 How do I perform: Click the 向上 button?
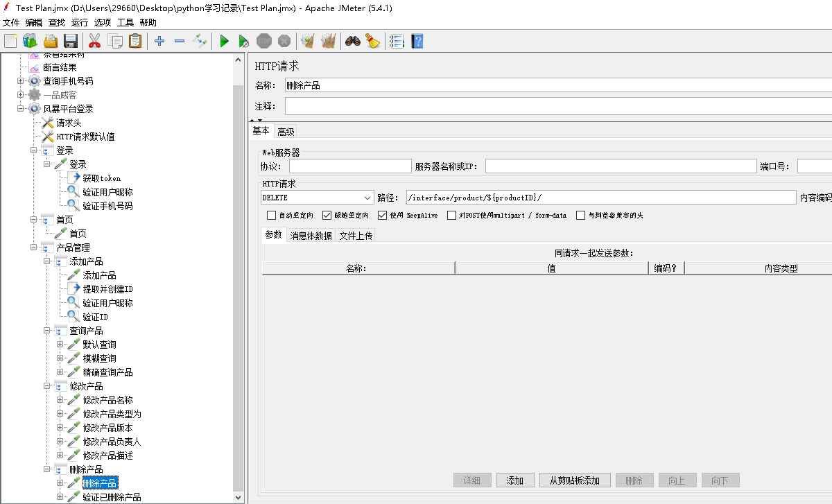(x=677, y=480)
